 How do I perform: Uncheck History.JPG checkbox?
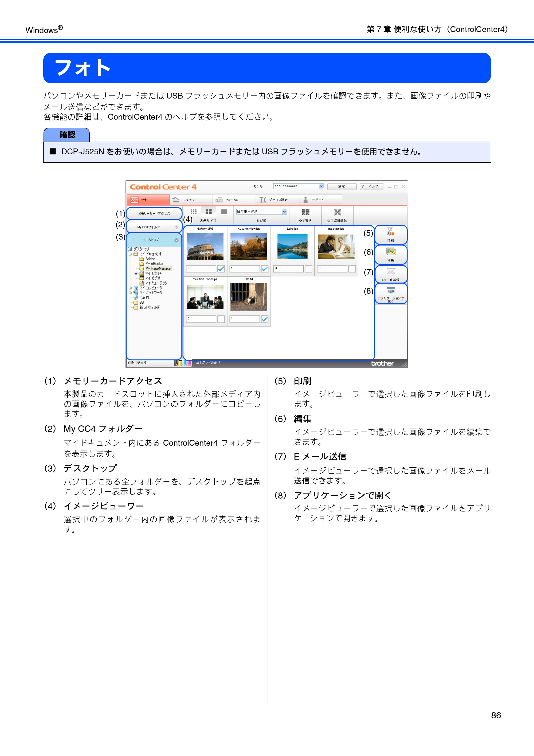[221, 269]
